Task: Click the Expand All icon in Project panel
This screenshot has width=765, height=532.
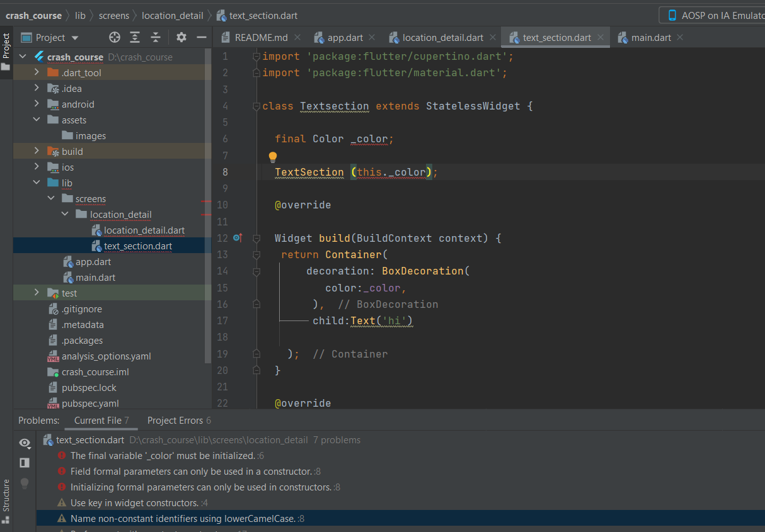Action: coord(135,37)
